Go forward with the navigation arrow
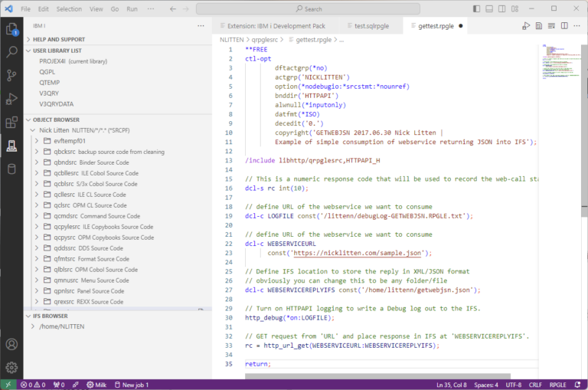The height and width of the screenshot is (390, 588). click(x=186, y=9)
